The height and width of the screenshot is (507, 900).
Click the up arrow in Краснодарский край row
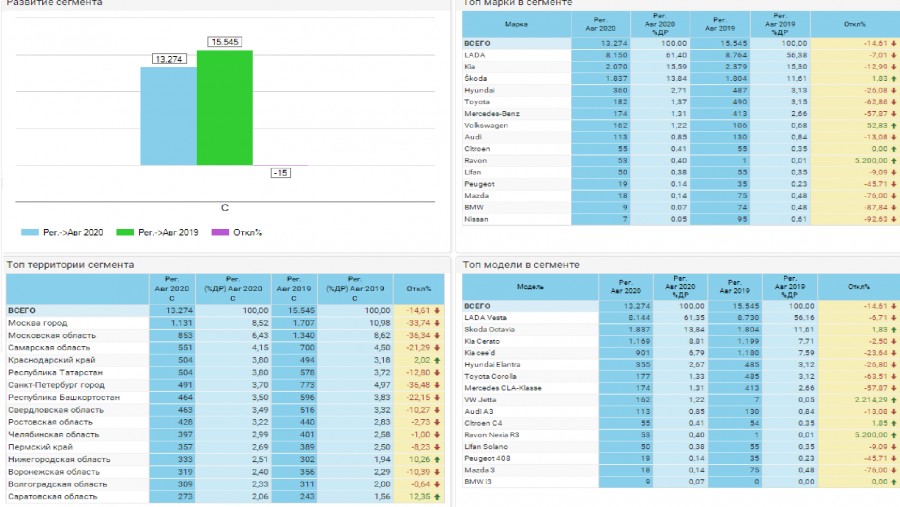point(437,361)
